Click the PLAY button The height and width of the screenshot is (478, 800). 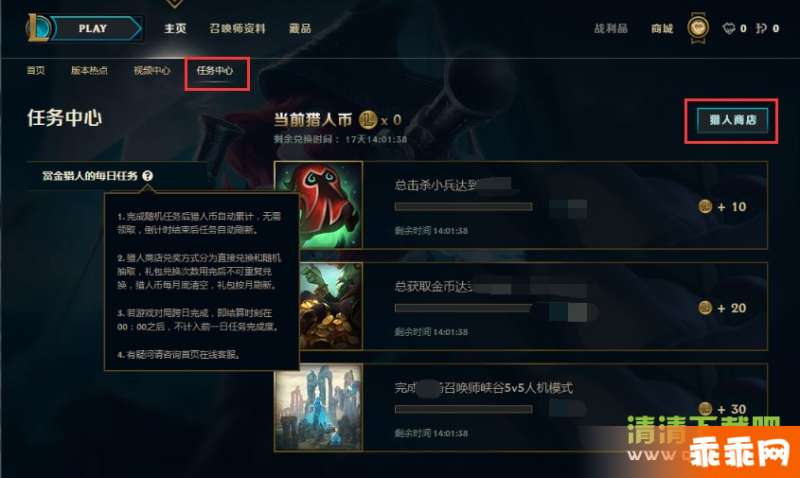click(x=95, y=29)
